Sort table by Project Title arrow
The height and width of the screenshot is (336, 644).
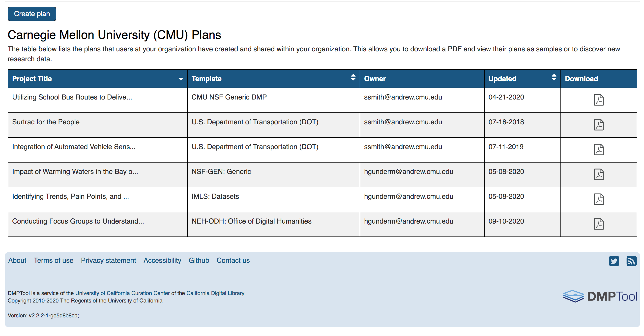(x=180, y=79)
